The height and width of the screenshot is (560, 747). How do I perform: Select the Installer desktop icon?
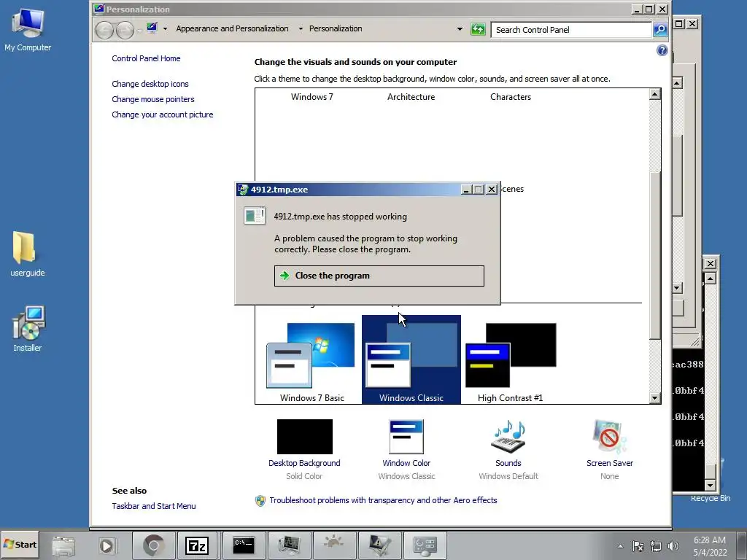28,329
